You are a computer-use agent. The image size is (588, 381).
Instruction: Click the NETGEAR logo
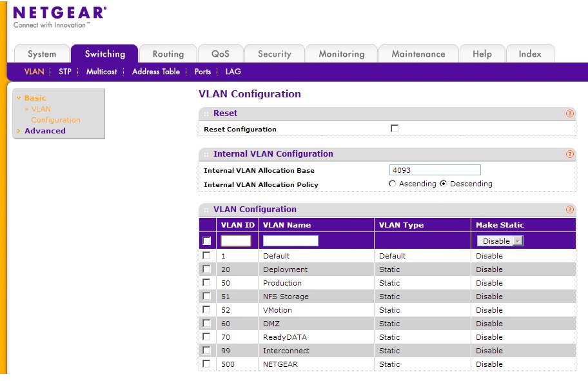click(58, 12)
